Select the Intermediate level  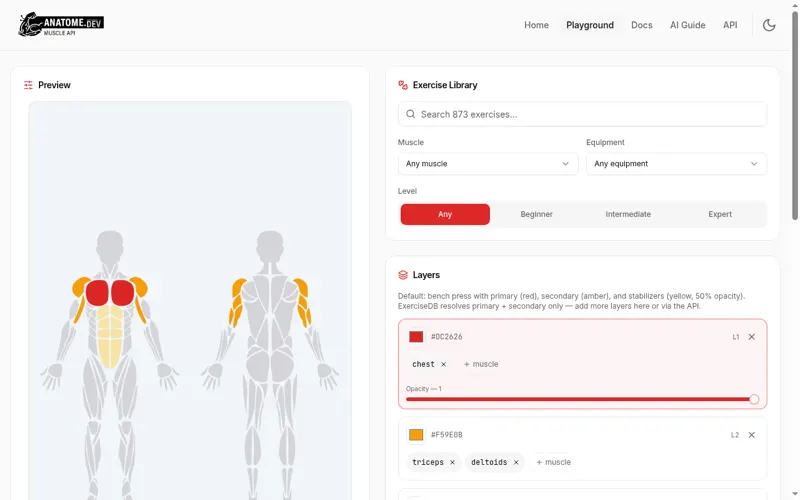click(628, 214)
